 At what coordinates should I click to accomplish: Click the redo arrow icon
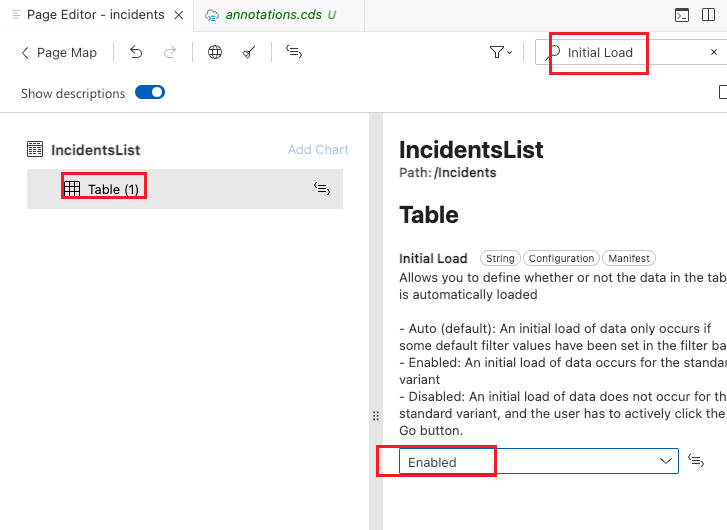click(170, 53)
